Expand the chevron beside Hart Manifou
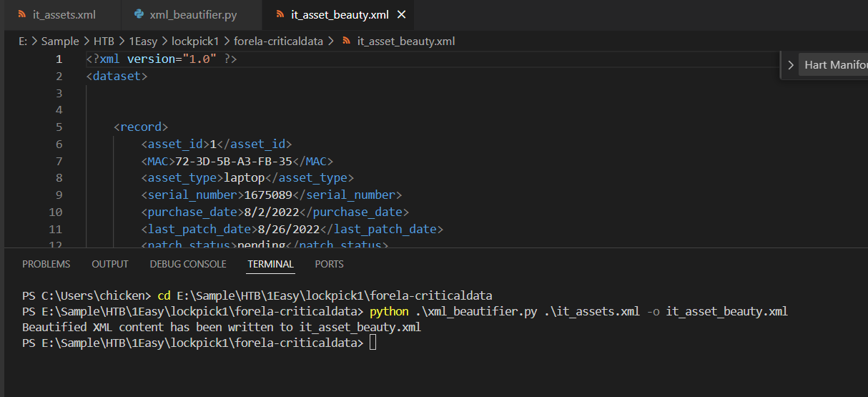Viewport: 868px width, 397px height. pyautogui.click(x=791, y=65)
